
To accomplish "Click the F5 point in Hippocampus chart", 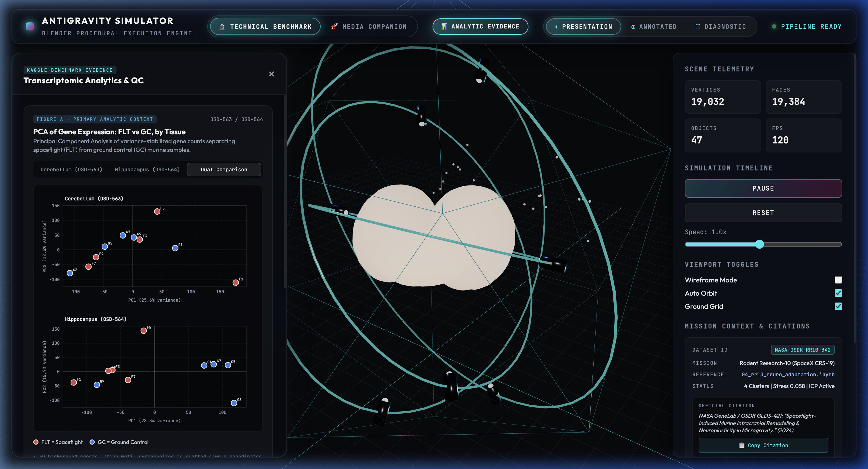I will coord(144,331).
